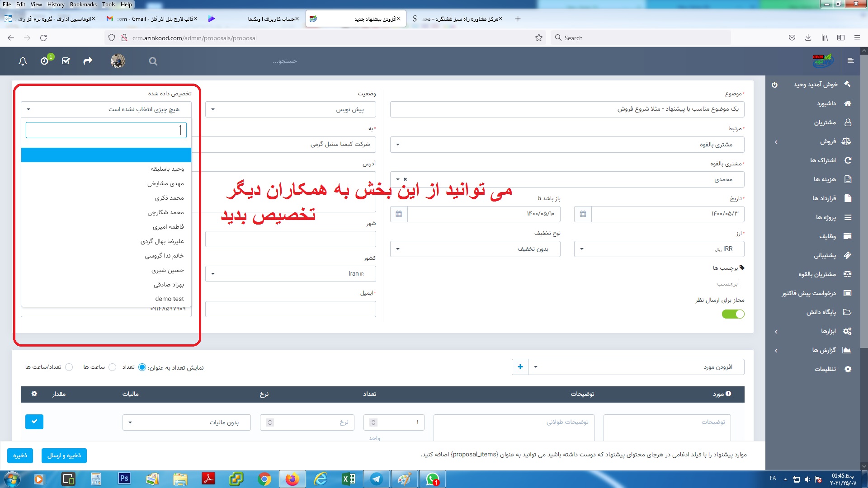
Task: Confirm the item row with blue check button
Action: point(34,422)
